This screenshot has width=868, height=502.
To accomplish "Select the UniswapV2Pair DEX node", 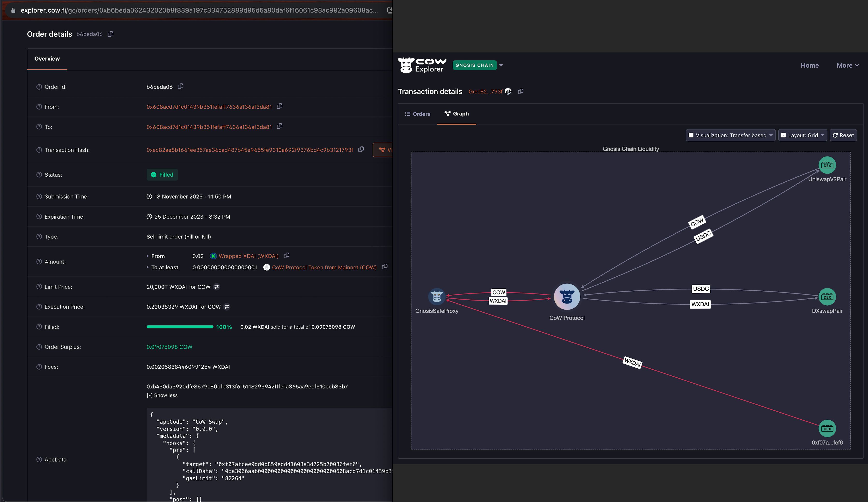I will 827,165.
